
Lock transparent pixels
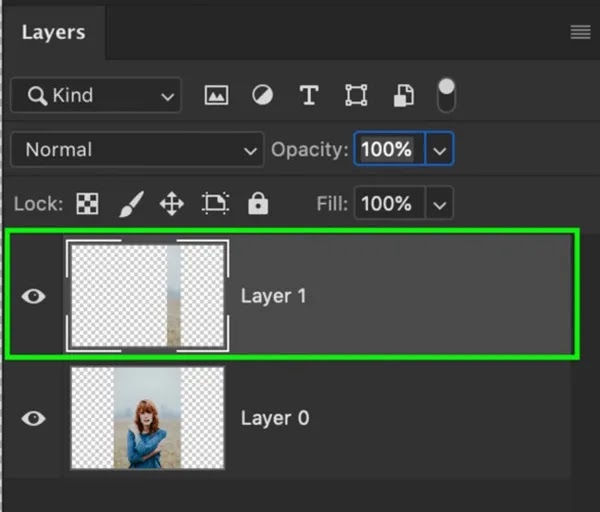click(87, 203)
